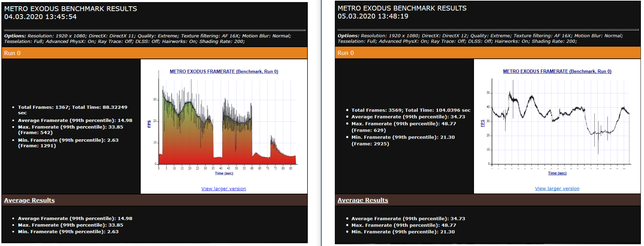644x246 pixels.
Task: Click 'Time (sec)' axis label on right chart
Action: (557, 173)
